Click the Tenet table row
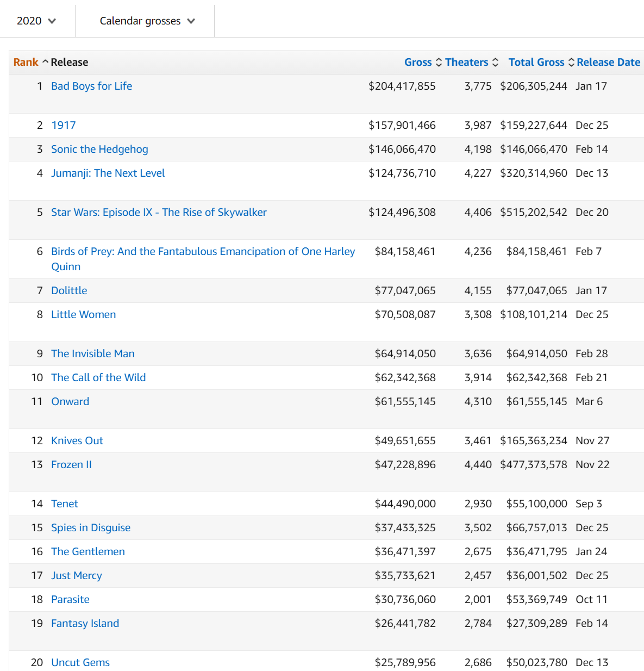644x671 pixels. click(65, 504)
